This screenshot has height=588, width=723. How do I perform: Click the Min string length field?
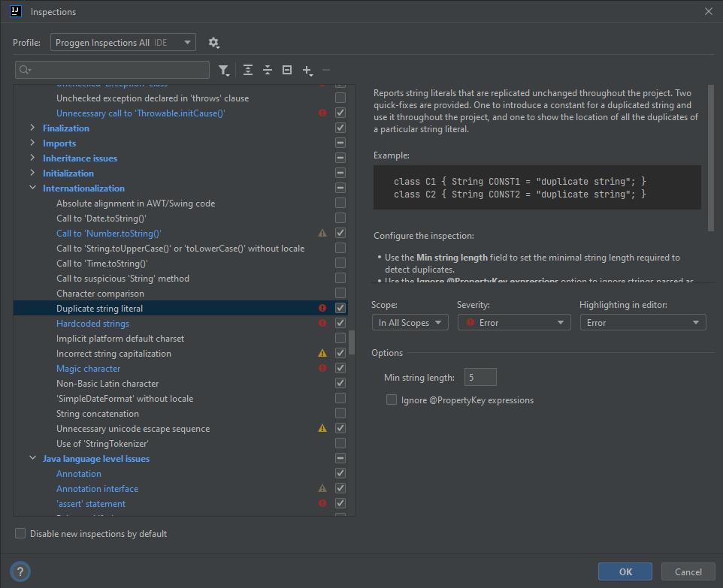click(479, 378)
